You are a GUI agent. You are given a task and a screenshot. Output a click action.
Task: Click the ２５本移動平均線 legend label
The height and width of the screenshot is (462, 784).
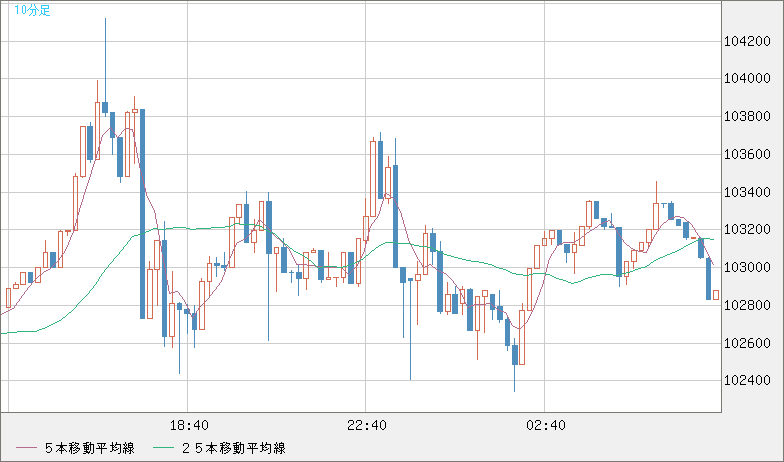234,448
